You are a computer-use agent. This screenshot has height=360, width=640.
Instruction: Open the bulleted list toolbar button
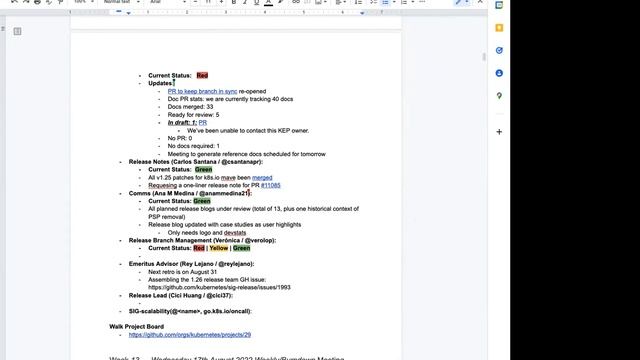point(385,2)
